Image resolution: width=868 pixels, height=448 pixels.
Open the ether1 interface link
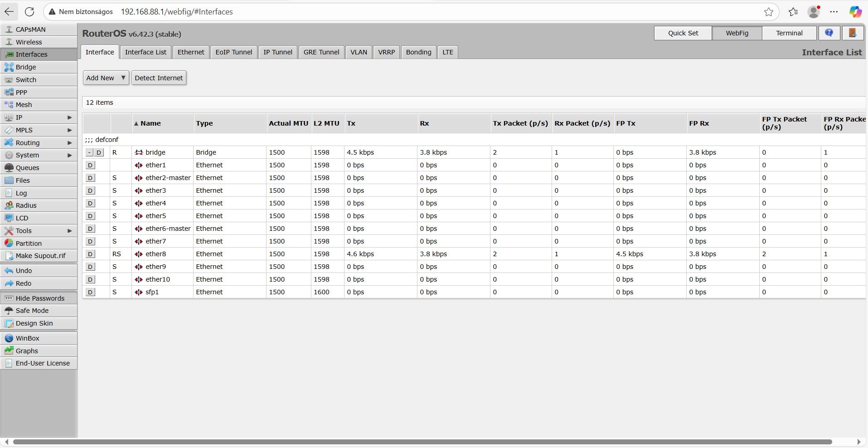click(155, 165)
